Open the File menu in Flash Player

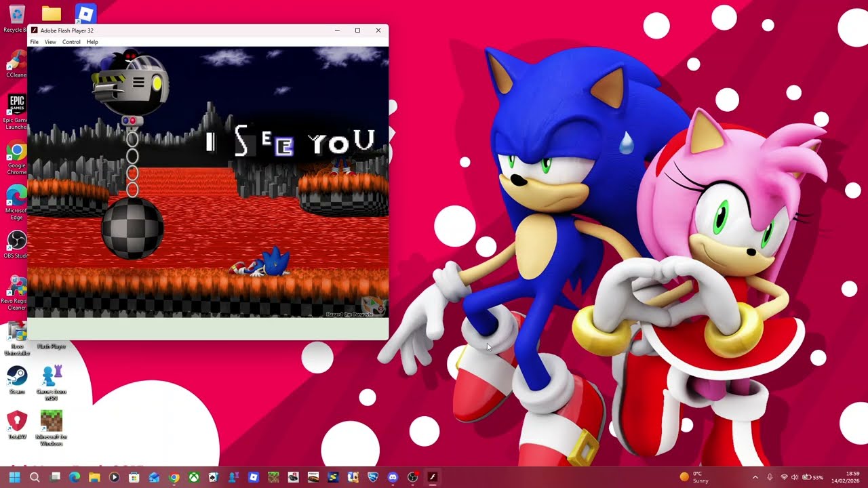point(35,42)
